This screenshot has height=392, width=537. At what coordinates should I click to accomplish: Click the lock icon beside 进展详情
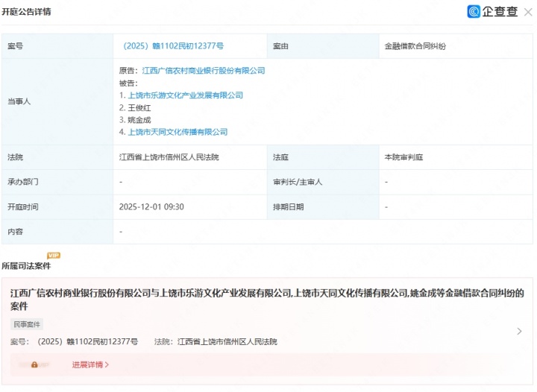(34, 364)
